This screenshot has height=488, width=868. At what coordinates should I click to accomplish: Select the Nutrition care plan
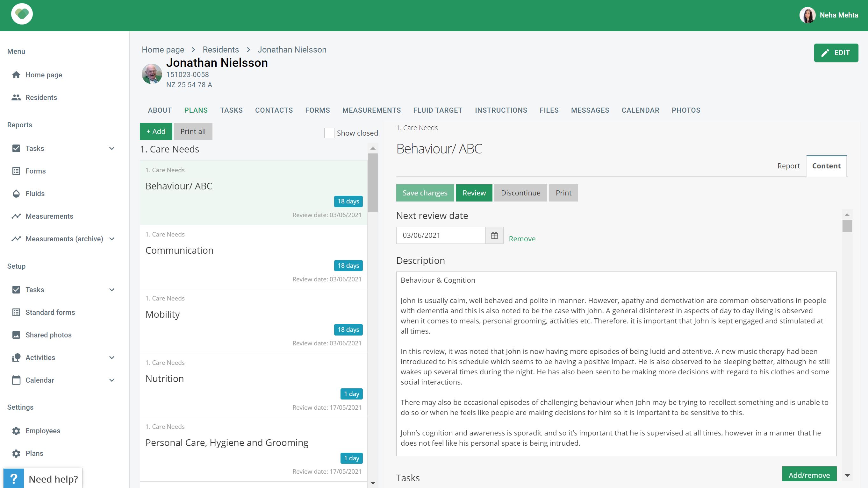[253, 385]
